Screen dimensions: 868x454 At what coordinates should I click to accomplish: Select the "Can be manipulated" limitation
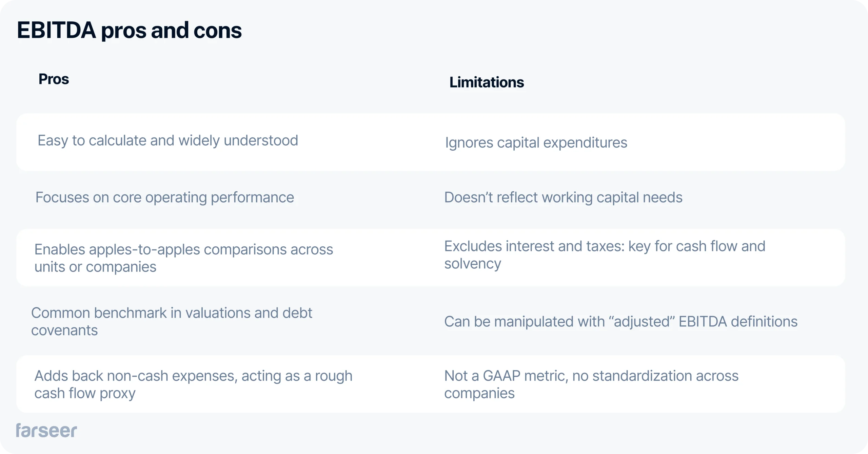(x=620, y=322)
